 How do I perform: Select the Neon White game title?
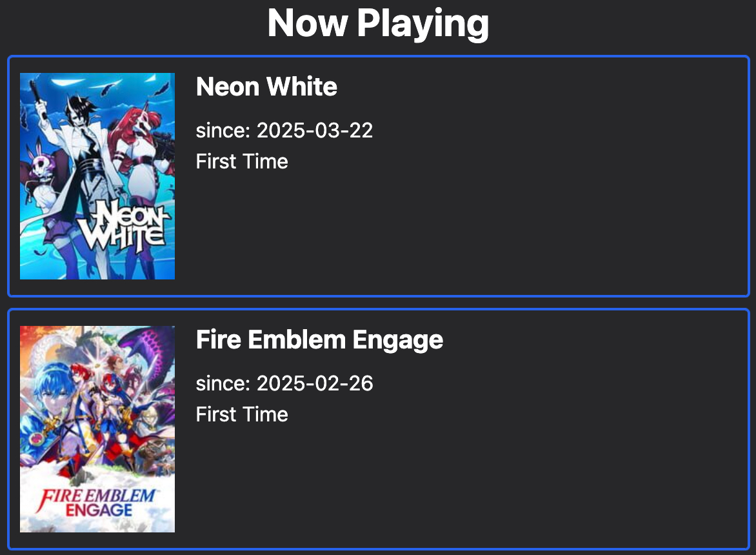pyautogui.click(x=266, y=86)
